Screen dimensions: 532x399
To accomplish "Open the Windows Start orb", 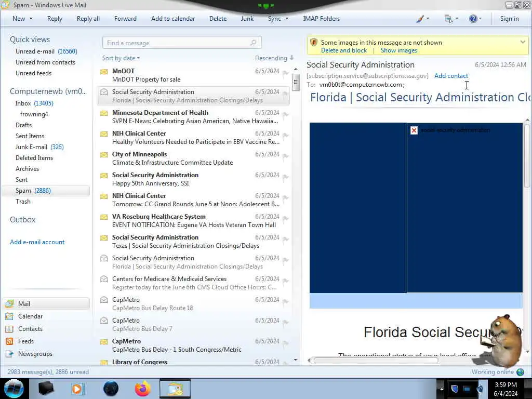I will (14, 389).
